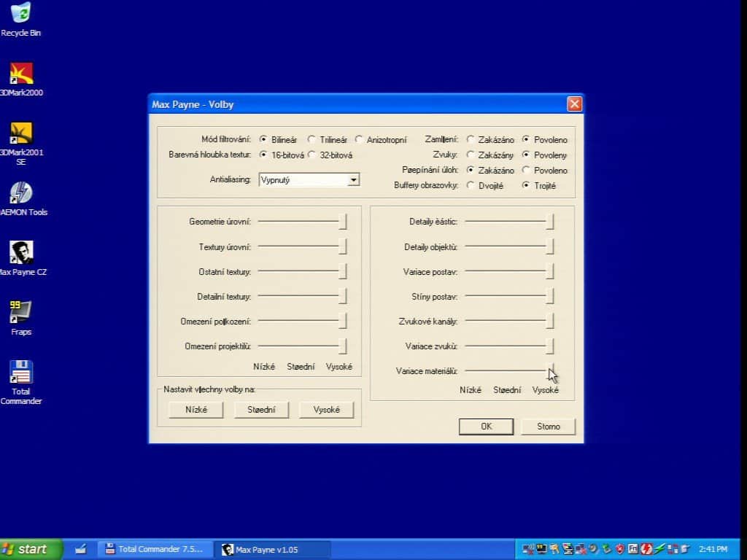Click the Omezení projektilů slider handle

343,346
